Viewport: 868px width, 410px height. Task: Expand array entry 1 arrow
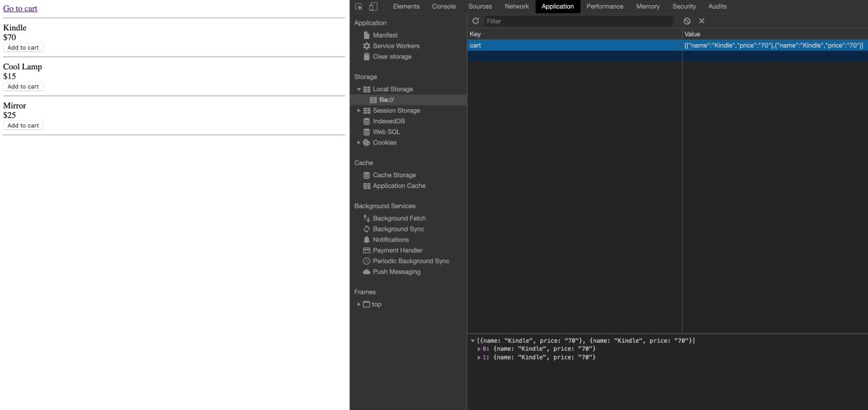[479, 358]
